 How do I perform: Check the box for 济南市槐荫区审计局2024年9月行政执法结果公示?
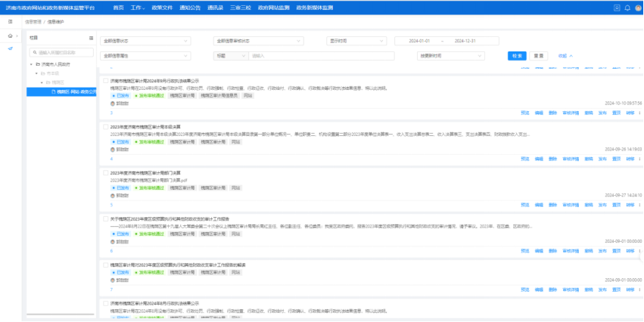click(x=105, y=80)
